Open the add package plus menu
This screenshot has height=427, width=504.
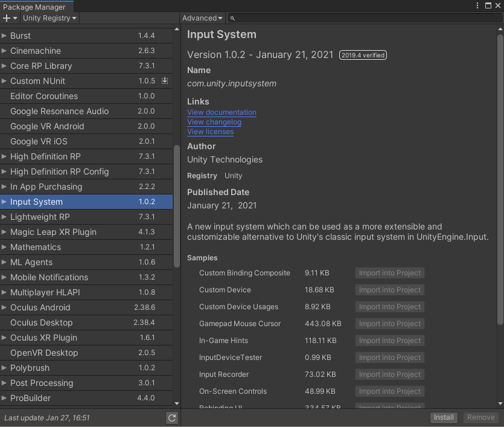coord(10,18)
